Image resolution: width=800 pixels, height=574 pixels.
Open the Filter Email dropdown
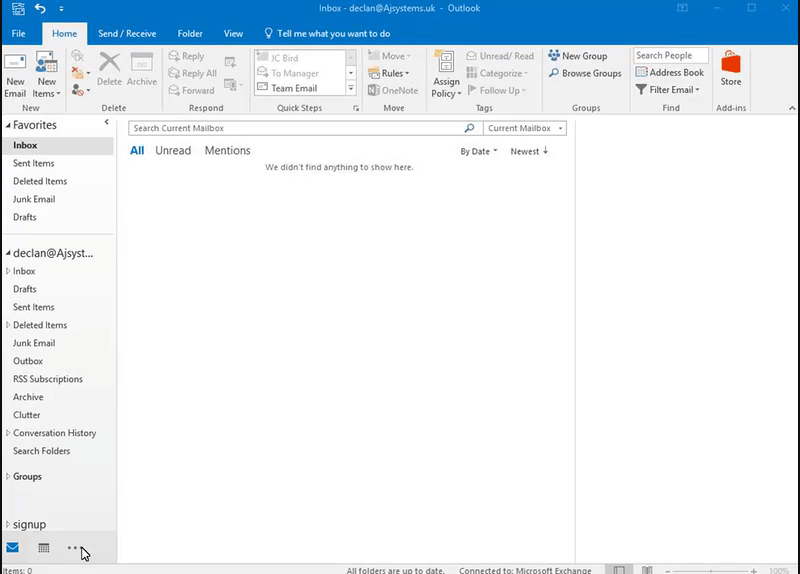[668, 90]
